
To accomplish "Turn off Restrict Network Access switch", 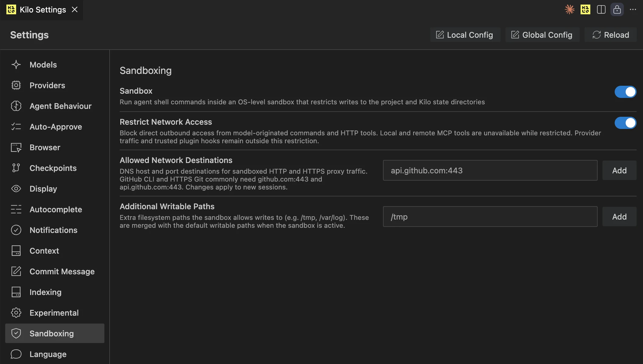I will pyautogui.click(x=625, y=123).
